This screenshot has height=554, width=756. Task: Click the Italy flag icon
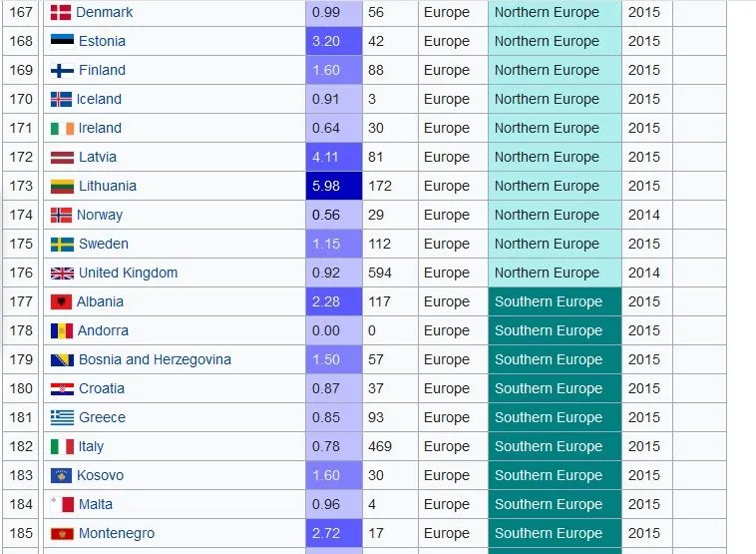coord(61,447)
